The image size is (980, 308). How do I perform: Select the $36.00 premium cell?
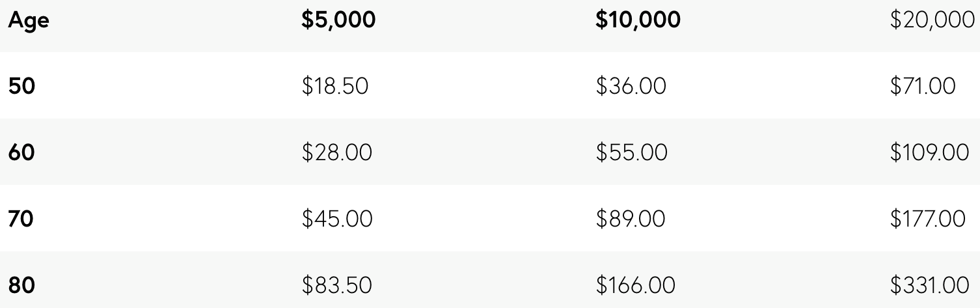(x=631, y=87)
